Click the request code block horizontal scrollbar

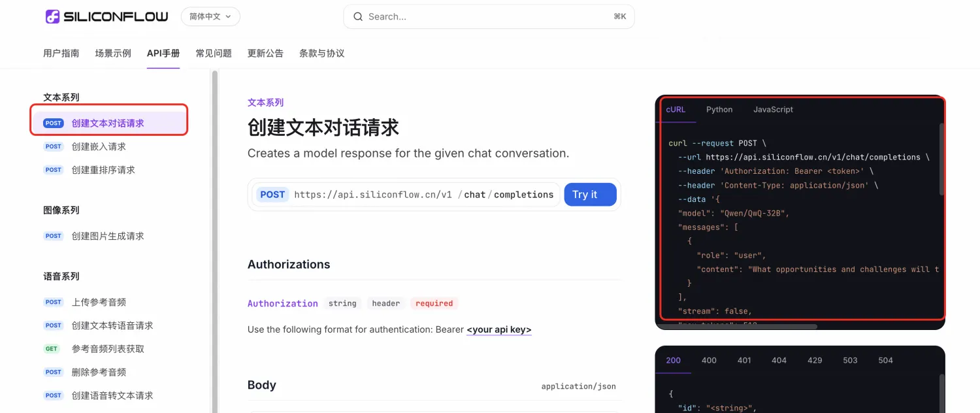pyautogui.click(x=738, y=326)
